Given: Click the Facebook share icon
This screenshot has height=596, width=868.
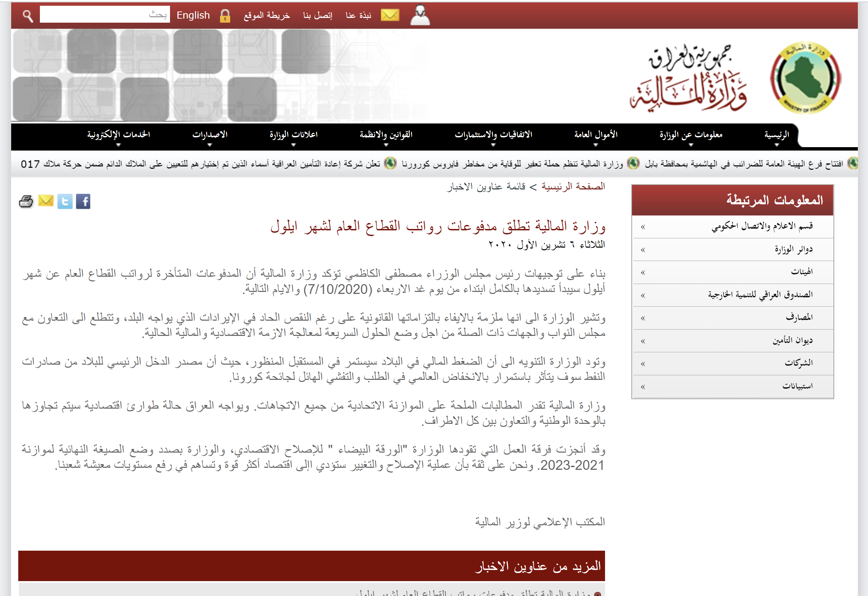Looking at the screenshot, I should 83,202.
